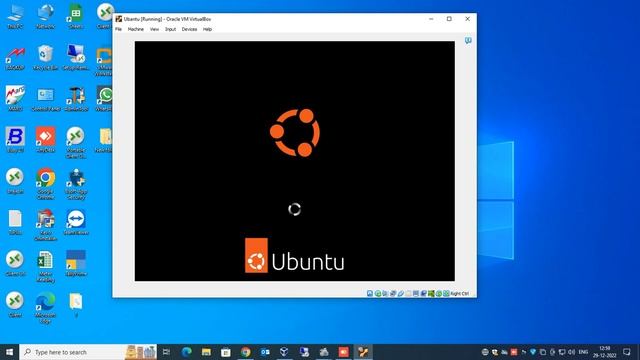Click optical disk indicator in VM status bar
Viewport: 640px width, 360px height.
click(378, 293)
